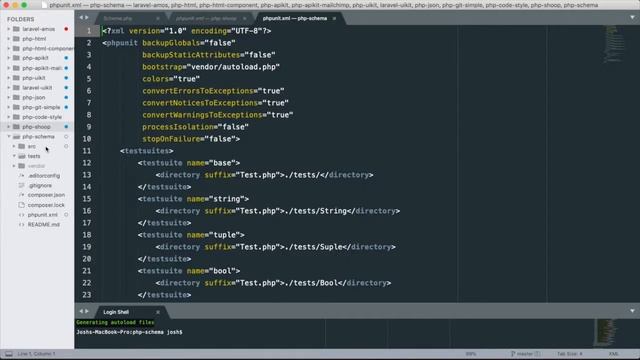Go to next terminal panel tab arrow
Screen dimensions: 640x360
(x=87, y=311)
